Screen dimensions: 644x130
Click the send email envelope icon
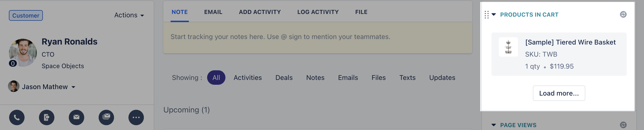pos(77,117)
